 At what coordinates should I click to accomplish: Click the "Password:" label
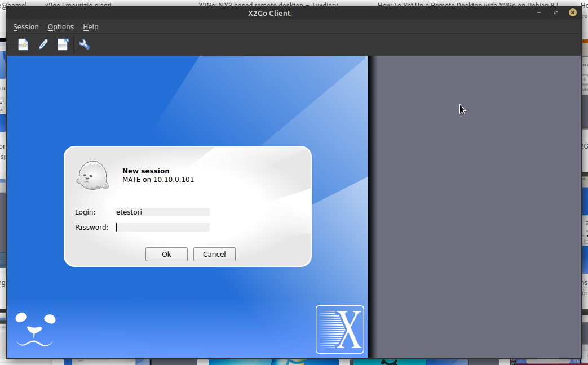click(x=91, y=228)
